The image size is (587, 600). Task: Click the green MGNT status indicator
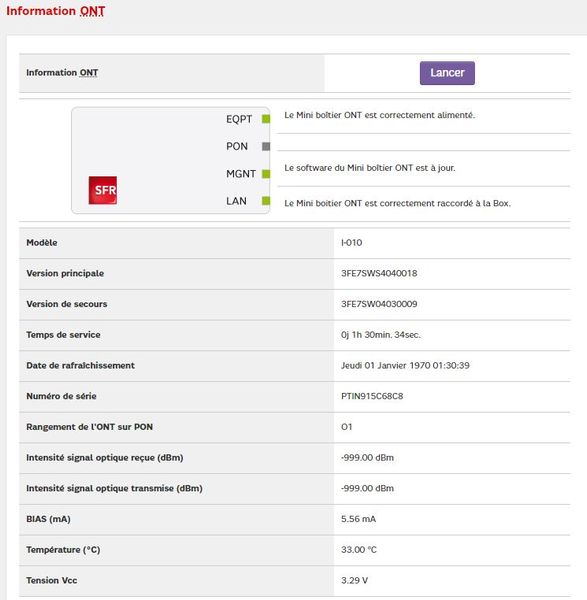(x=266, y=174)
